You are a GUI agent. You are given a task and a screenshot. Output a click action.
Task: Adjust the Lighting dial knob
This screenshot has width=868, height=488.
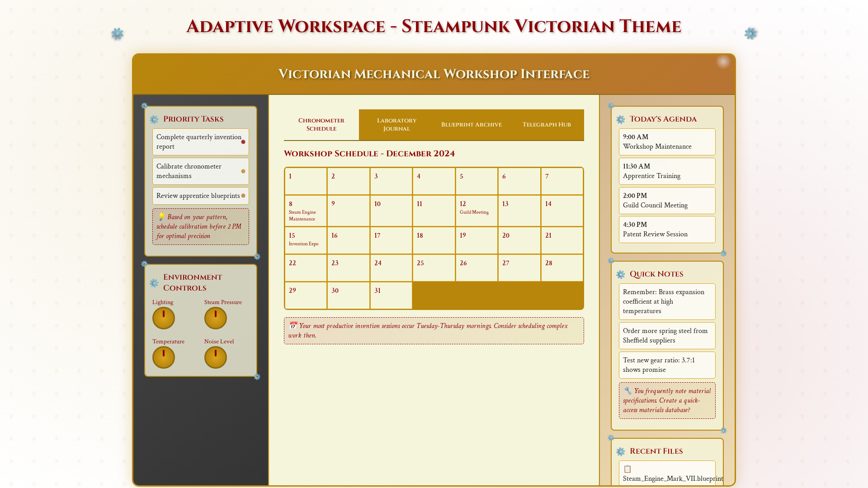[x=164, y=319]
